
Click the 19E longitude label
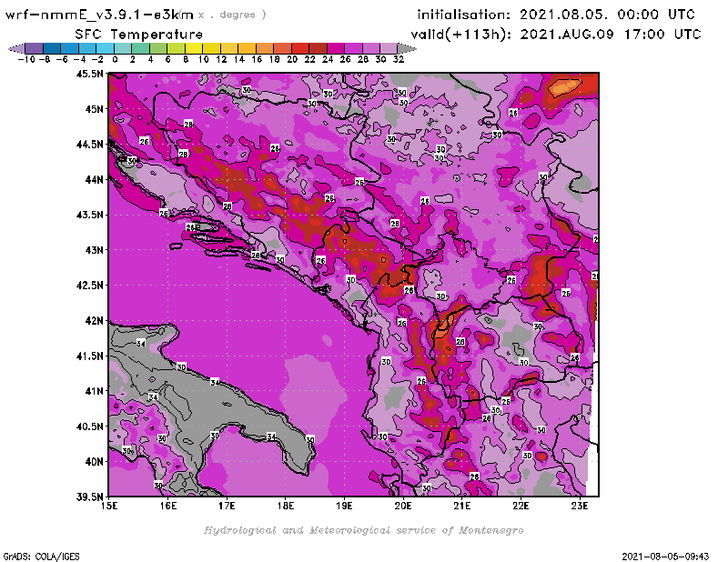(x=344, y=506)
